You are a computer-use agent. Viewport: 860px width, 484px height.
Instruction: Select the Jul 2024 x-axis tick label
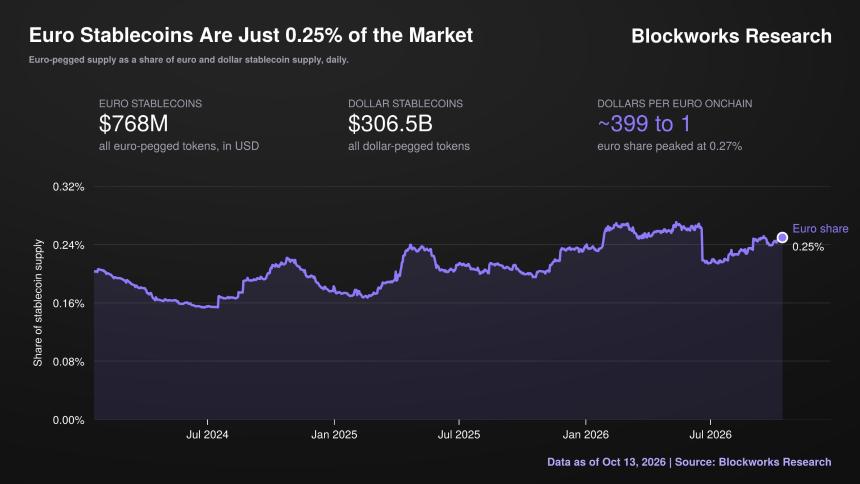[207, 435]
